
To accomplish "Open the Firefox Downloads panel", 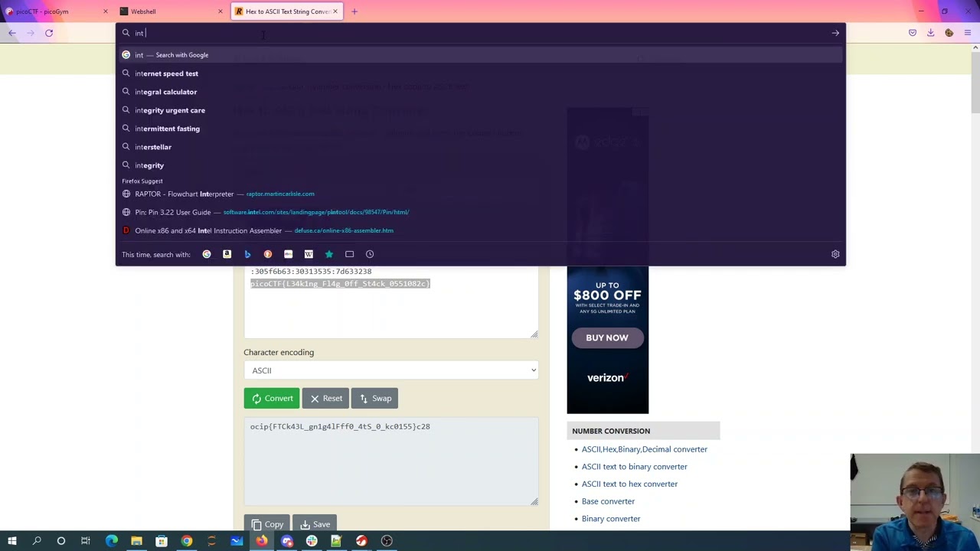I will [x=930, y=33].
